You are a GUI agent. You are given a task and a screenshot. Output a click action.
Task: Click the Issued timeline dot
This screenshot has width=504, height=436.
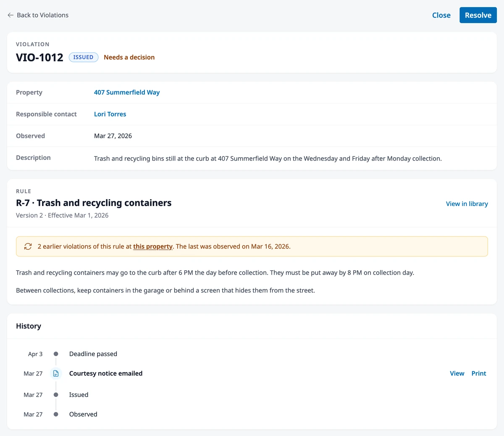(56, 395)
